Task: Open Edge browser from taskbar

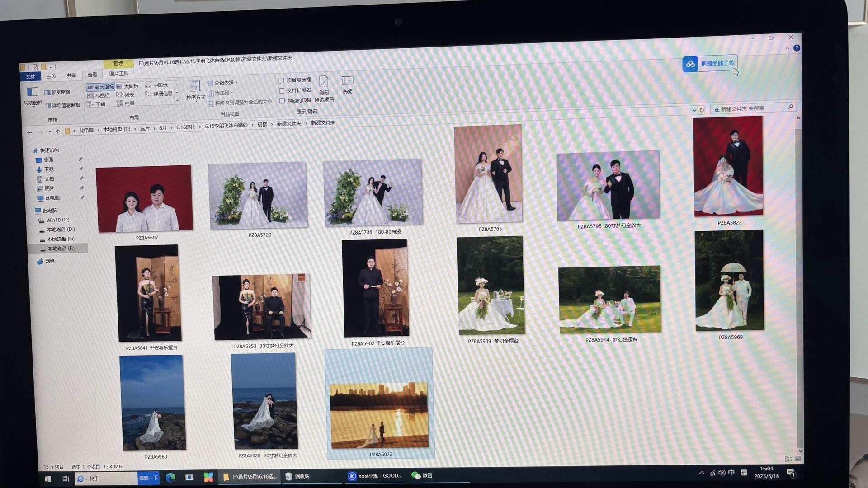Action: 170,478
